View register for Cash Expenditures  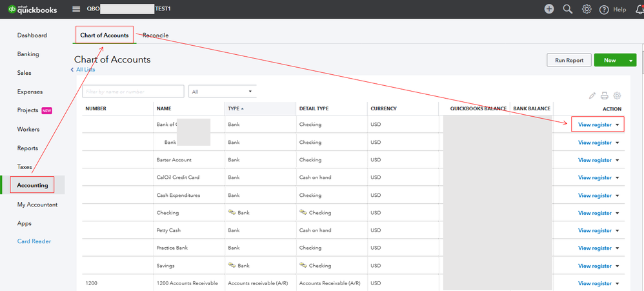(595, 196)
